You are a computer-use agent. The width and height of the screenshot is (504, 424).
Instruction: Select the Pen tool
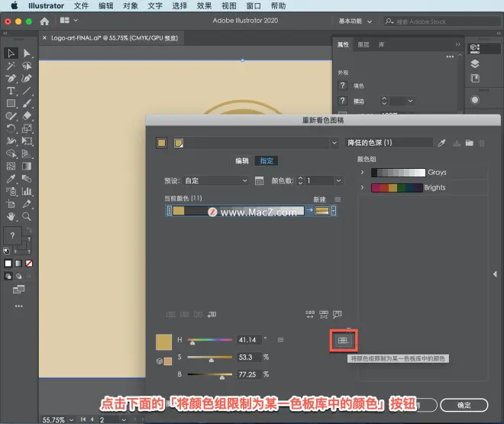pos(11,79)
